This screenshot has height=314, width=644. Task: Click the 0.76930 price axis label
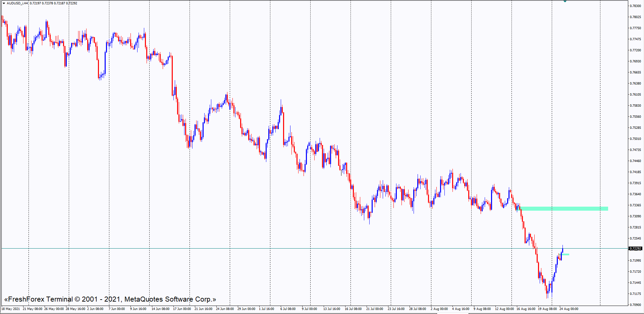click(636, 61)
